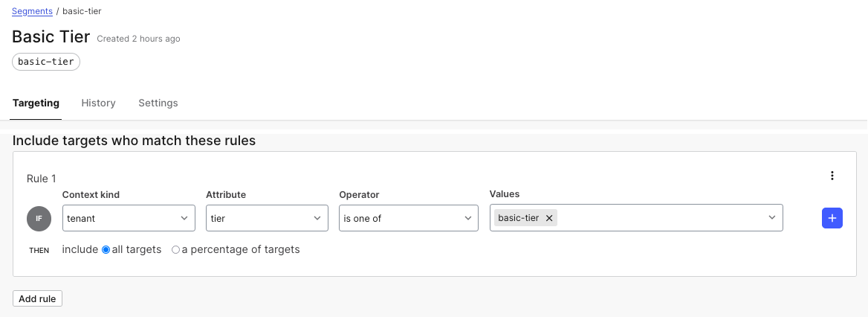868x317 pixels.
Task: Click the Add rule button
Action: click(x=38, y=298)
